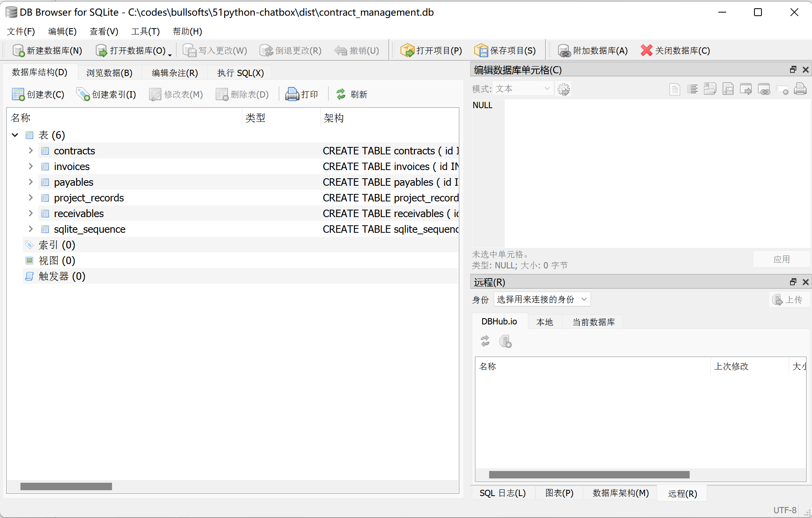Float the Remote panel with undock icon

tap(793, 282)
